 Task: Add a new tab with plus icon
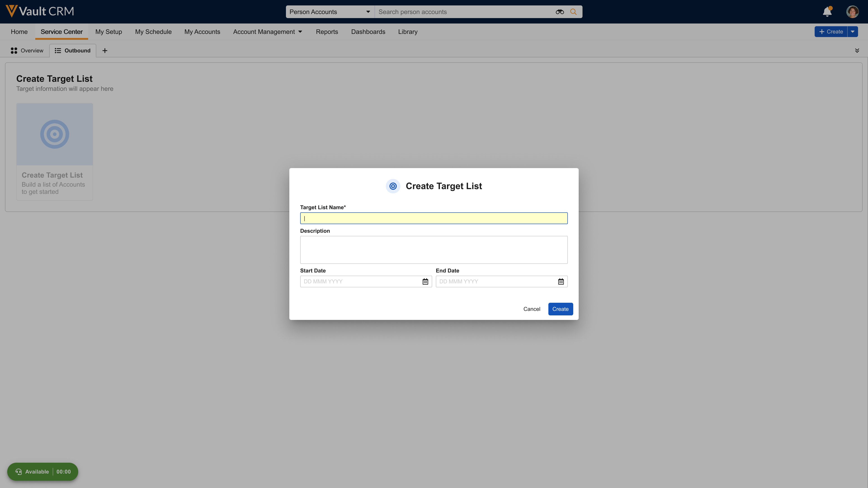pyautogui.click(x=105, y=51)
